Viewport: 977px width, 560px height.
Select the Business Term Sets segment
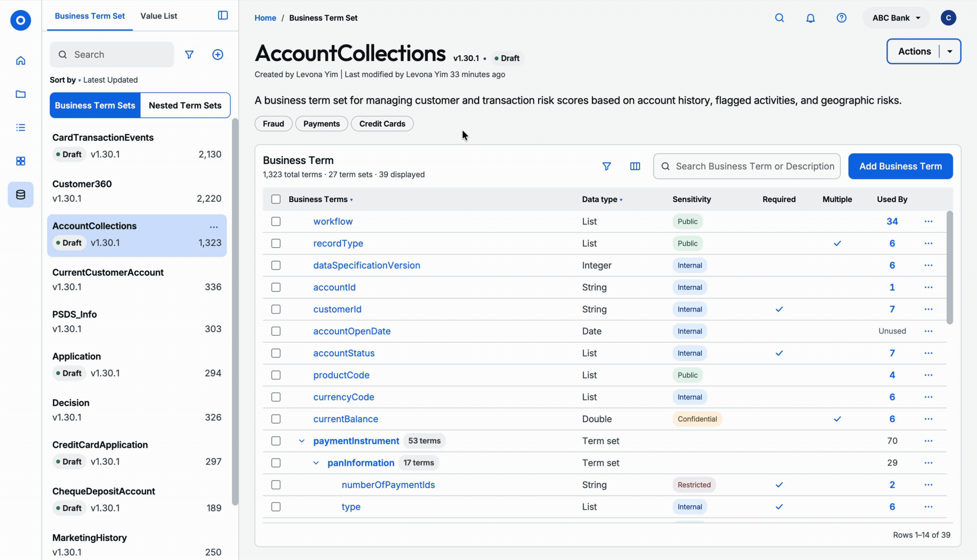pyautogui.click(x=95, y=105)
